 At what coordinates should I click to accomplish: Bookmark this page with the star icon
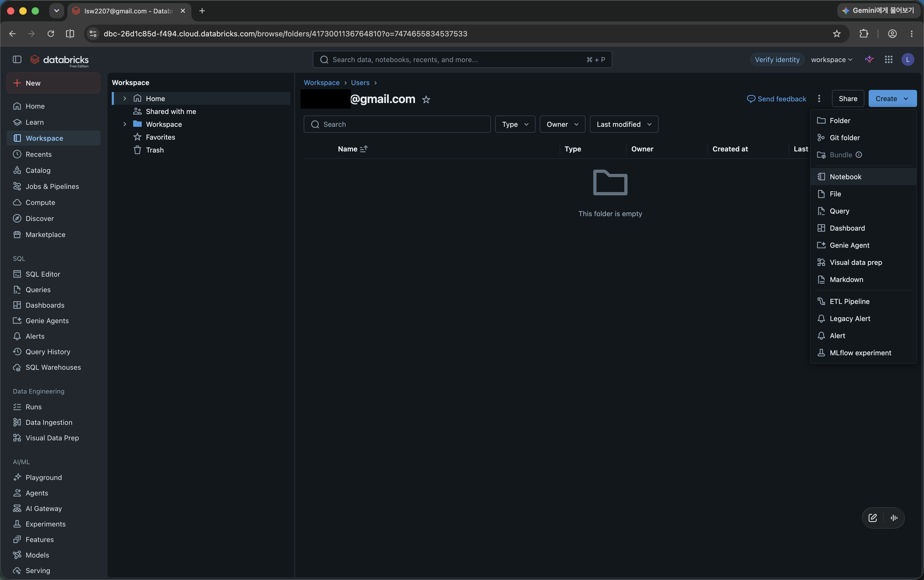pyautogui.click(x=837, y=34)
